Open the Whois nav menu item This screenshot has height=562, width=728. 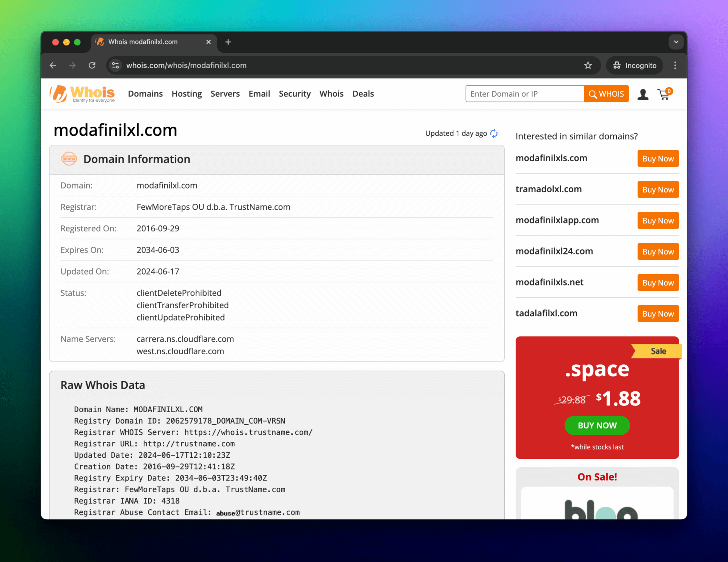(x=331, y=94)
